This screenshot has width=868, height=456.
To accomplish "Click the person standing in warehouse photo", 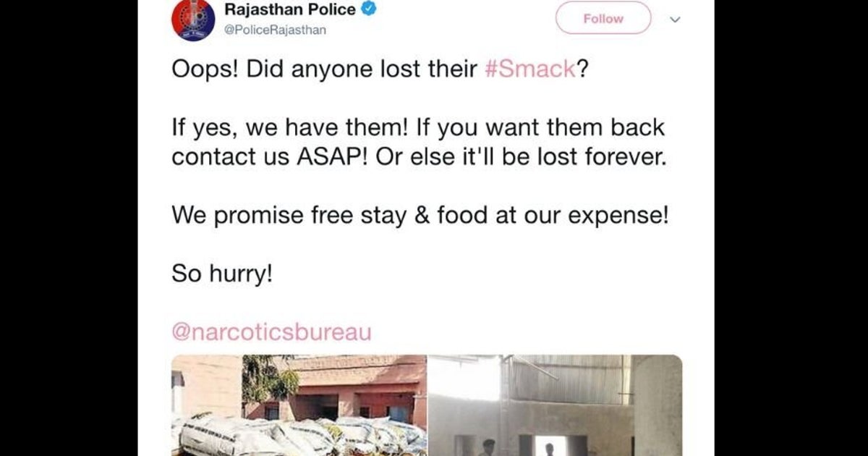I will (488, 447).
